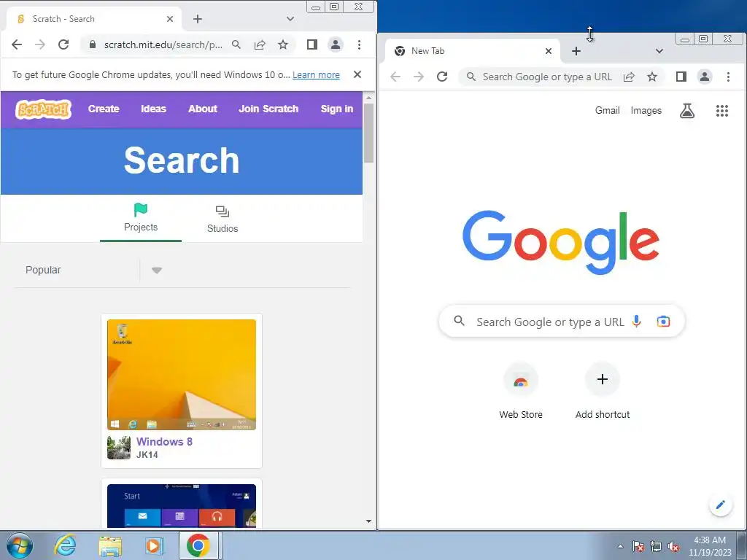Open Google Images link
747x560 pixels.
(646, 111)
